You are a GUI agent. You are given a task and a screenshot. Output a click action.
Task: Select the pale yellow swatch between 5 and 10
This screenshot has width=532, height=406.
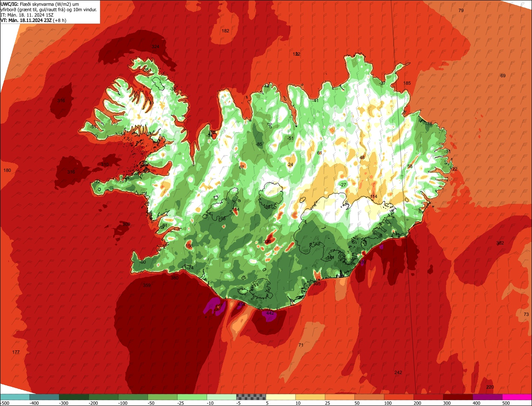[x=281, y=397]
